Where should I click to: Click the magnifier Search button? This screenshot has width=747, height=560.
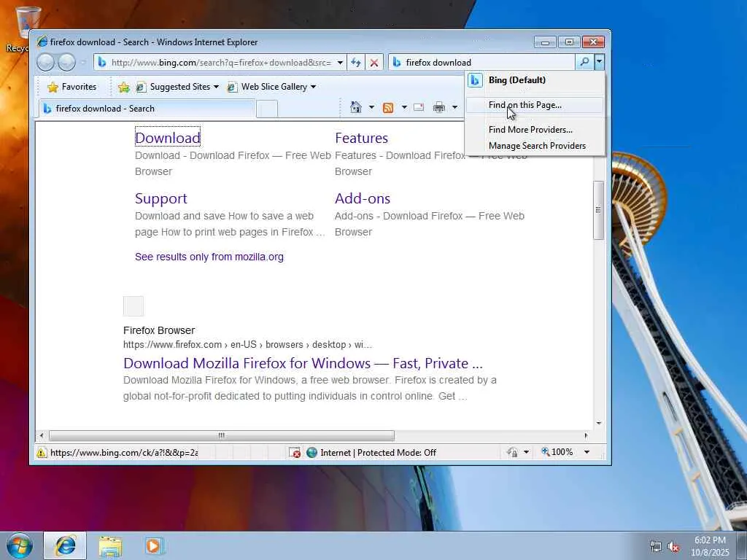584,62
